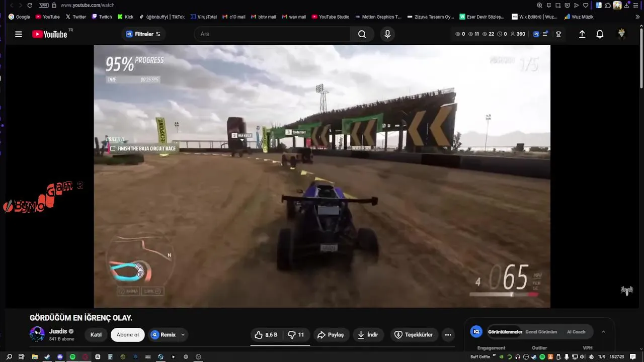Open the browser extensions puzzle icon
Viewport: 644px width, 362px height.
point(607,5)
